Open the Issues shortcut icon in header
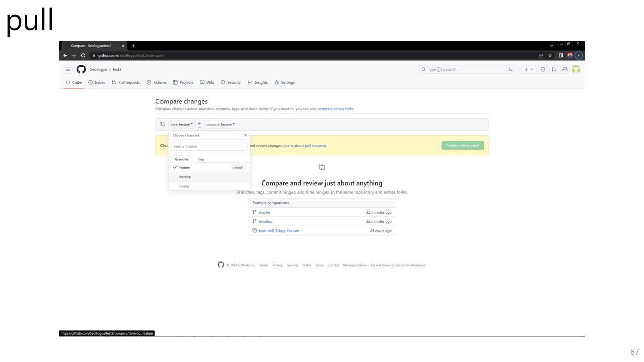The width and height of the screenshot is (644, 362). (x=543, y=69)
